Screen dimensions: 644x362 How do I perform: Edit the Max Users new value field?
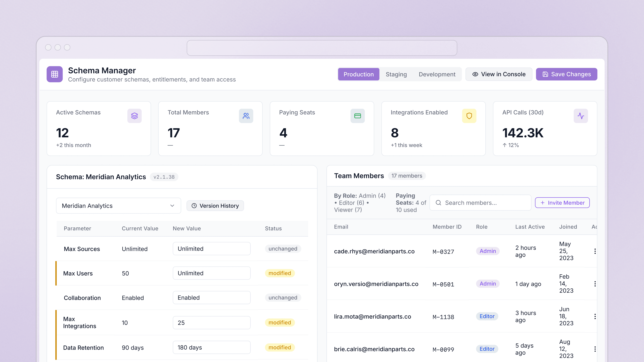[x=211, y=273]
